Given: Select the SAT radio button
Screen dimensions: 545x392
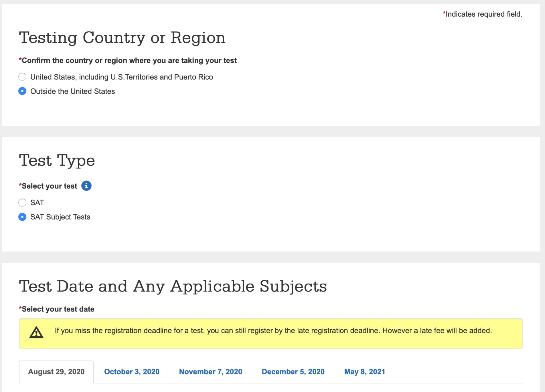Looking at the screenshot, I should [x=22, y=203].
